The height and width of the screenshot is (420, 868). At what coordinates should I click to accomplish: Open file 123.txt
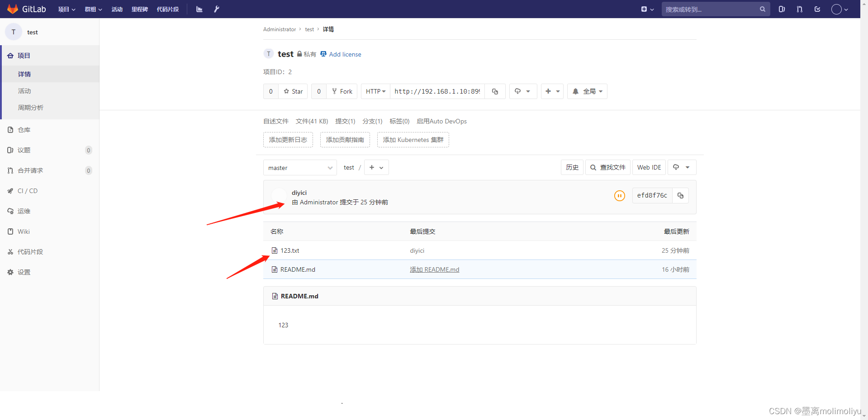pyautogui.click(x=290, y=250)
